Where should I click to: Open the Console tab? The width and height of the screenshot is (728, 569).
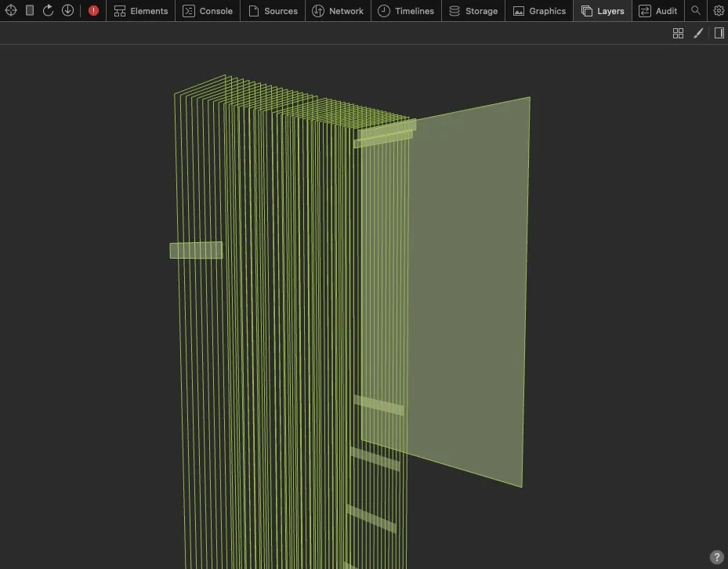tap(208, 11)
